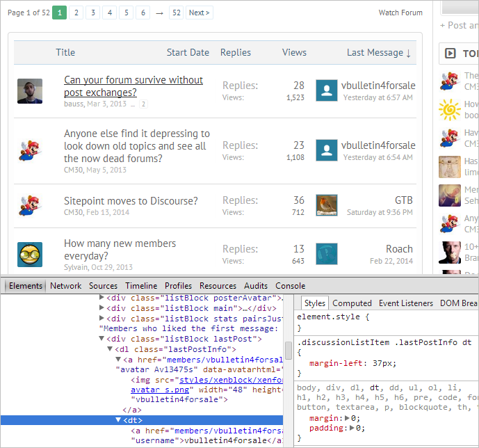Sort threads by Views column
This screenshot has height=448, width=479.
[x=294, y=53]
